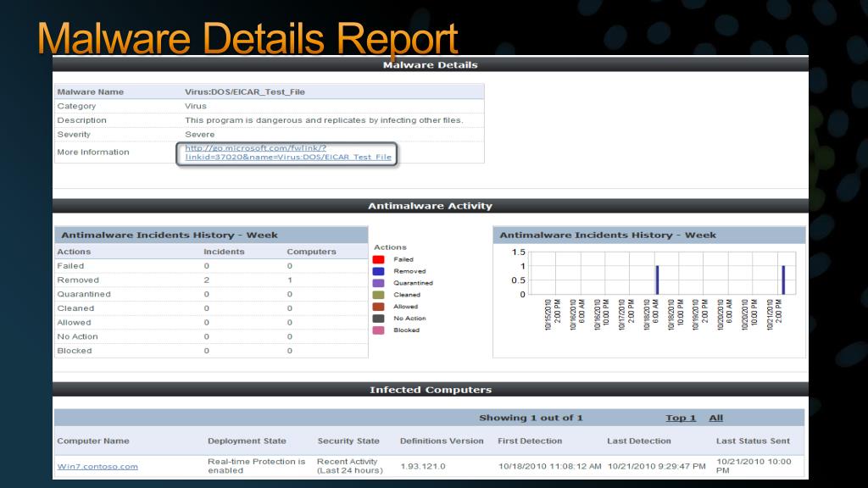Click the Computer Name column header

pos(93,441)
